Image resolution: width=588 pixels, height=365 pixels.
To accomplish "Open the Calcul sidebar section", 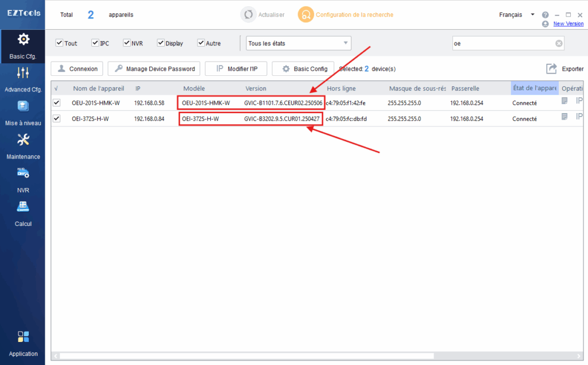I will coord(23,214).
